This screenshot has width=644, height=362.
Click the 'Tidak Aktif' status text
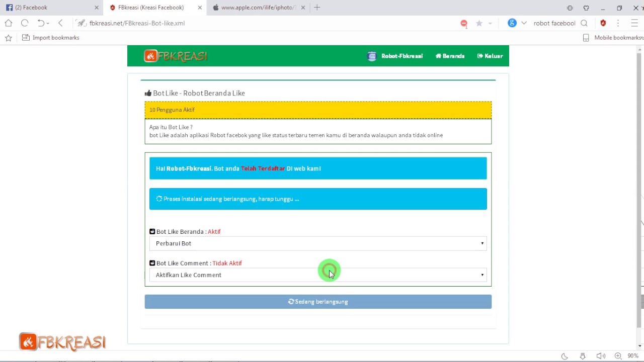227,263
